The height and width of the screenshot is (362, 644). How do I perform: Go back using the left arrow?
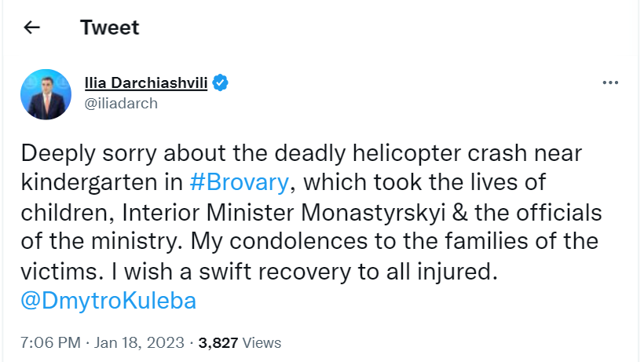click(31, 27)
